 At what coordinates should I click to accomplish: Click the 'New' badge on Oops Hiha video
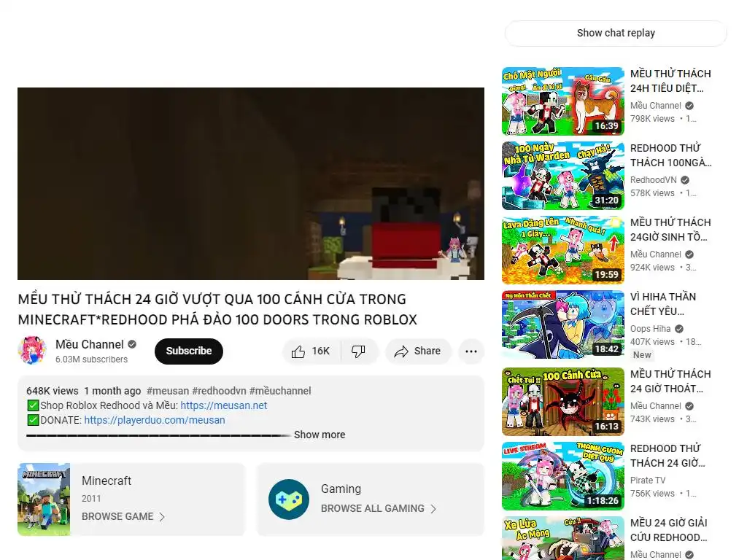642,355
